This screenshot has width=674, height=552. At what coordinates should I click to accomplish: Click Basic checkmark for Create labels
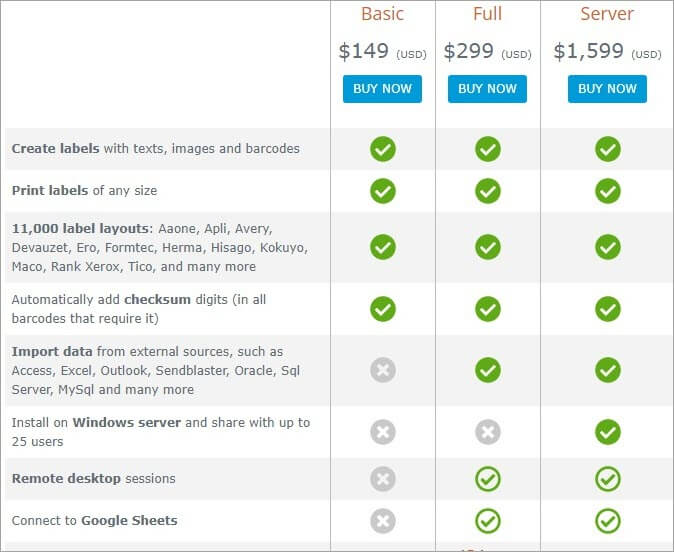(x=383, y=149)
